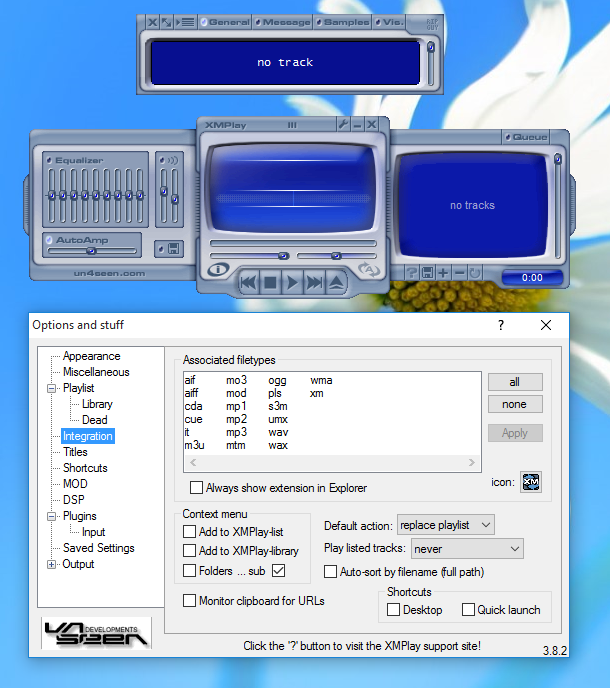This screenshot has height=688, width=610.
Task: Check the Desktop shortcut checkbox
Action: point(393,609)
